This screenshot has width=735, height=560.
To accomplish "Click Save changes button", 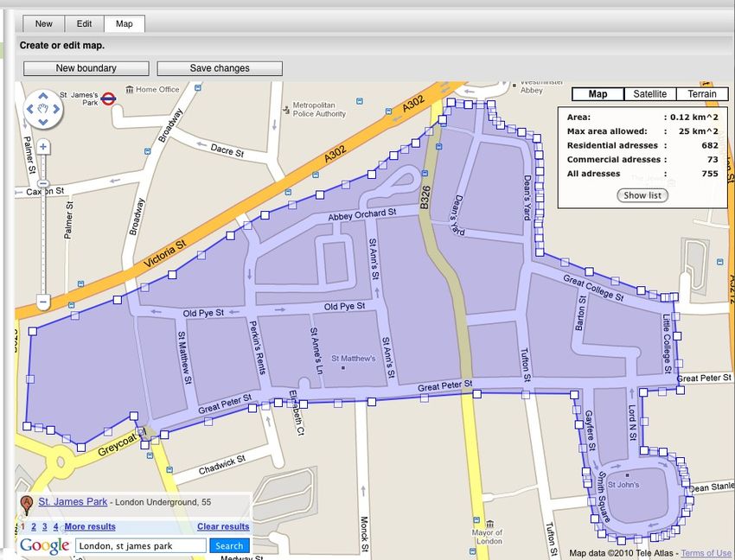I will tap(220, 68).
